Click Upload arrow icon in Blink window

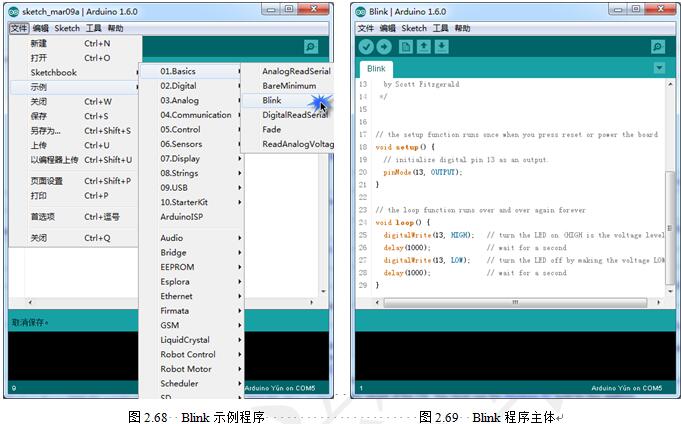coord(384,46)
